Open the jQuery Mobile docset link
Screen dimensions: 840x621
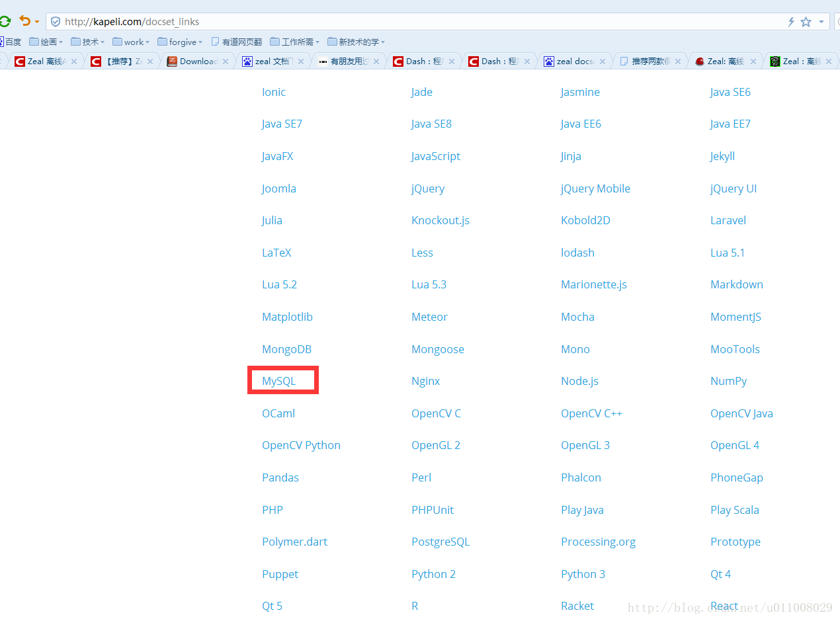click(x=595, y=188)
